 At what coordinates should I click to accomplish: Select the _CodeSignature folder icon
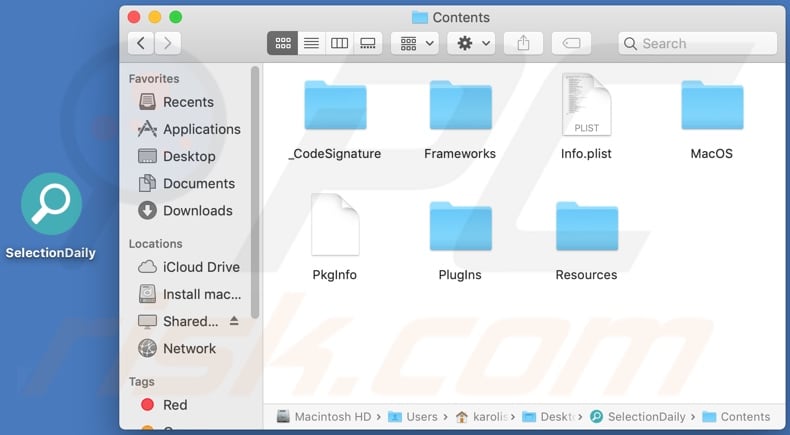[335, 105]
